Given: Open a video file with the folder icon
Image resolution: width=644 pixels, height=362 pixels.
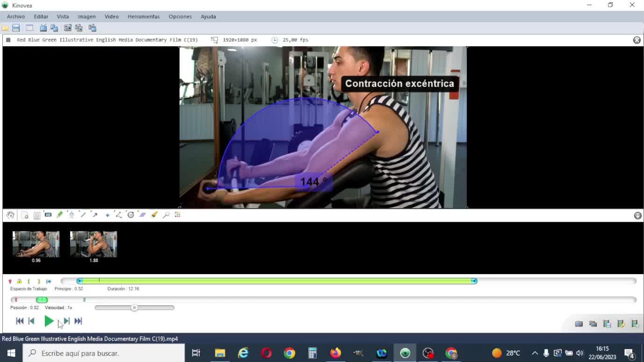Looking at the screenshot, I should tap(5, 28).
